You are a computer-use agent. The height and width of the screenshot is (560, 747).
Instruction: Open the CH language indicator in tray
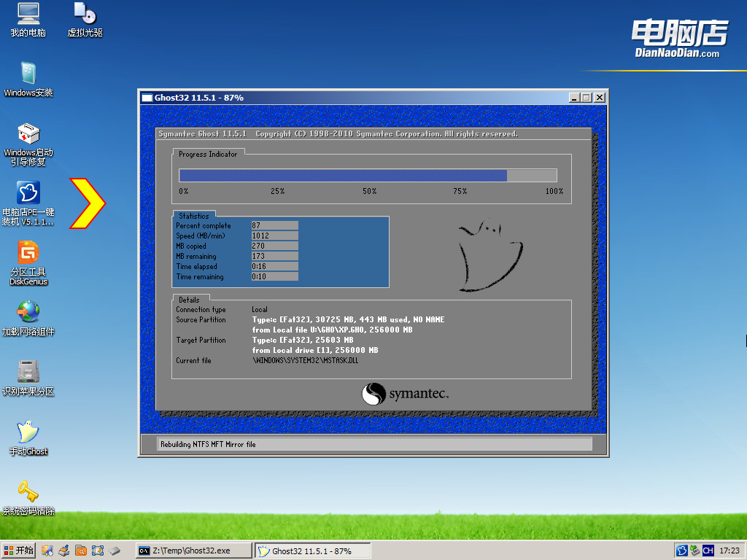coord(708,551)
